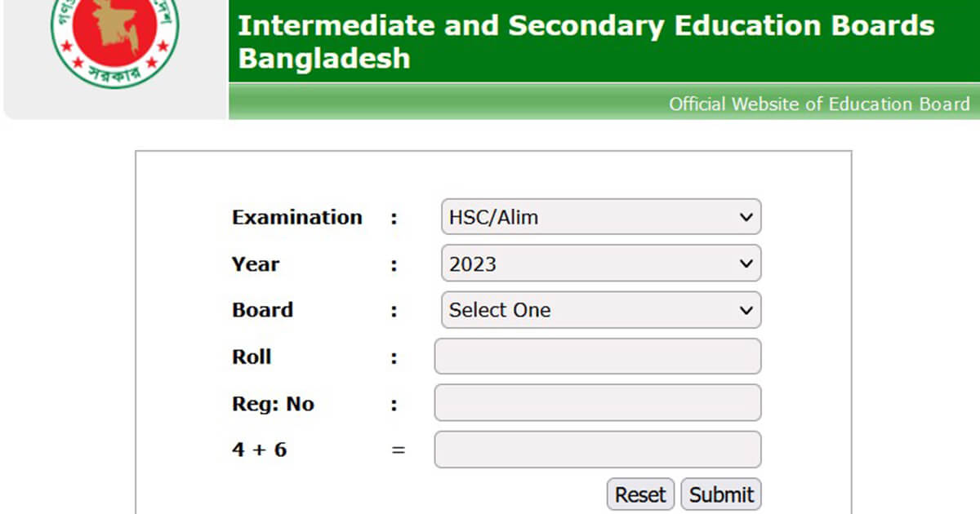This screenshot has height=514, width=980.
Task: Click the Examination label text
Action: 296,217
